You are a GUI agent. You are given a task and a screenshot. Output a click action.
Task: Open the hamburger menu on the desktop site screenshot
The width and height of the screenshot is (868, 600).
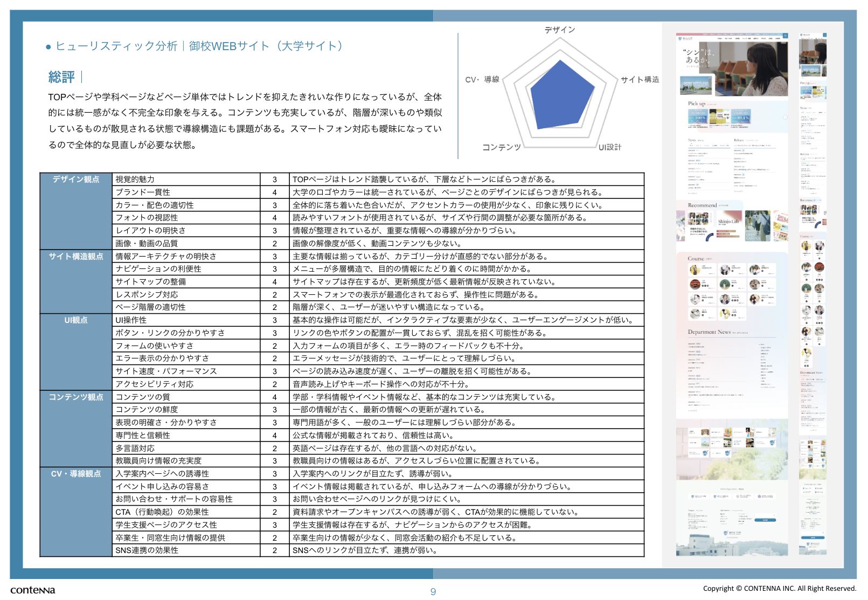786,36
